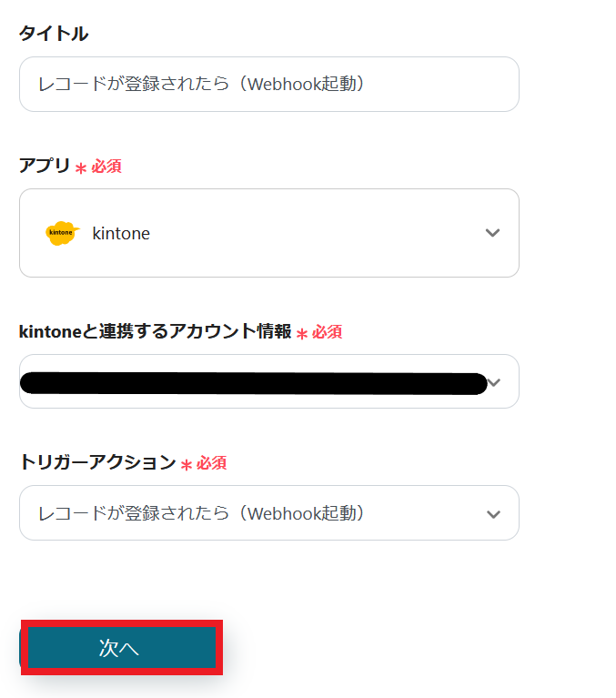This screenshot has width=616, height=698.
Task: Click the red asterisk next to アカウント情報
Action: click(302, 334)
